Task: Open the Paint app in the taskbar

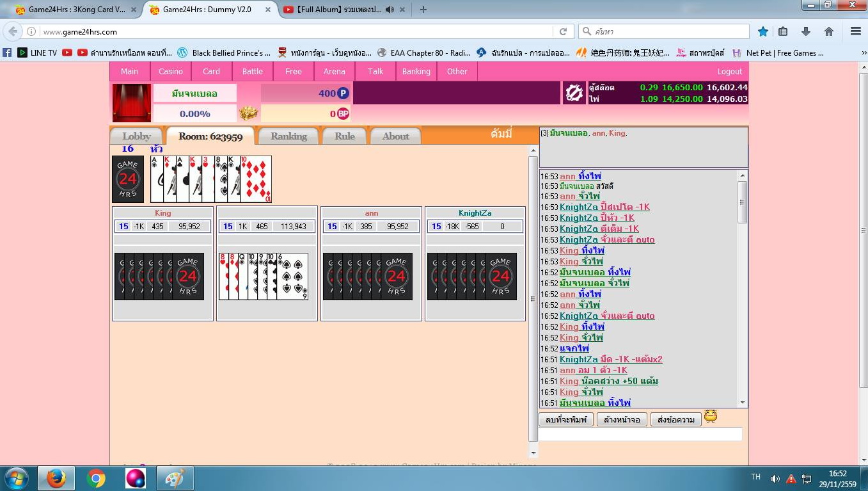Action: (175, 478)
